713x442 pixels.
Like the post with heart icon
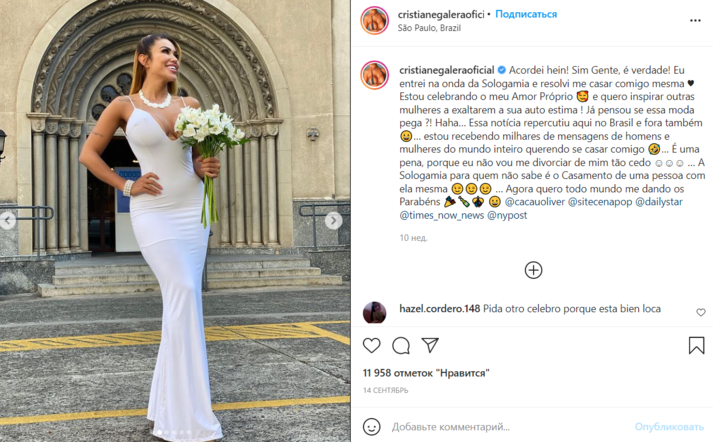pyautogui.click(x=372, y=346)
